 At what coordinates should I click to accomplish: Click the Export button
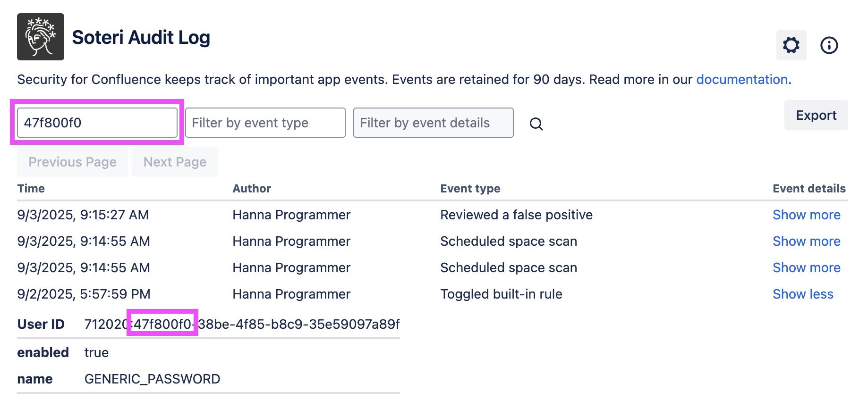tap(816, 115)
